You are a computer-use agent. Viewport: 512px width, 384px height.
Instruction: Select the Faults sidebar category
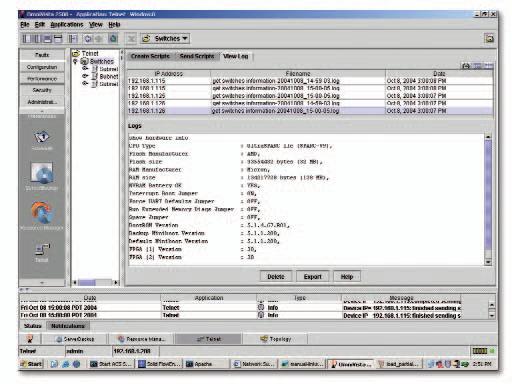click(42, 55)
